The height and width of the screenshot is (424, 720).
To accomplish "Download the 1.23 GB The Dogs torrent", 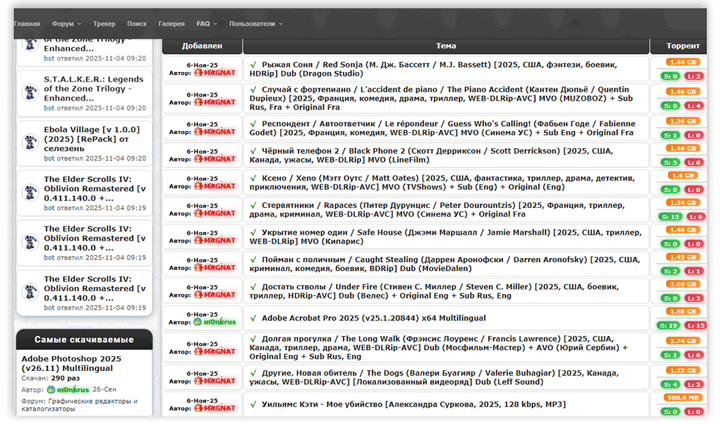I will coord(682,370).
